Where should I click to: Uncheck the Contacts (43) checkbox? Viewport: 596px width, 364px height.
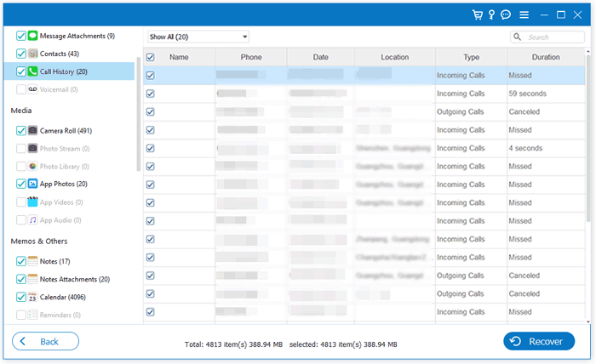point(21,54)
